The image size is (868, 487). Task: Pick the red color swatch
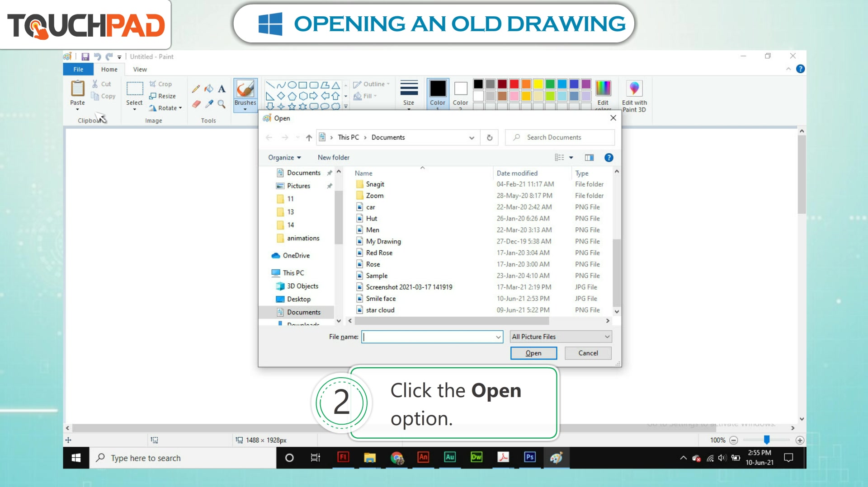tap(514, 84)
